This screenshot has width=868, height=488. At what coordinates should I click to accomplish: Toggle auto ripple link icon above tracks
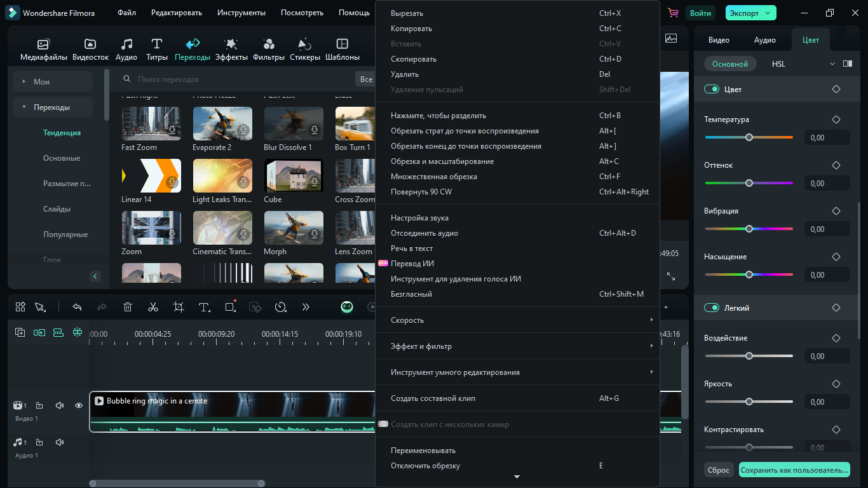39,332
